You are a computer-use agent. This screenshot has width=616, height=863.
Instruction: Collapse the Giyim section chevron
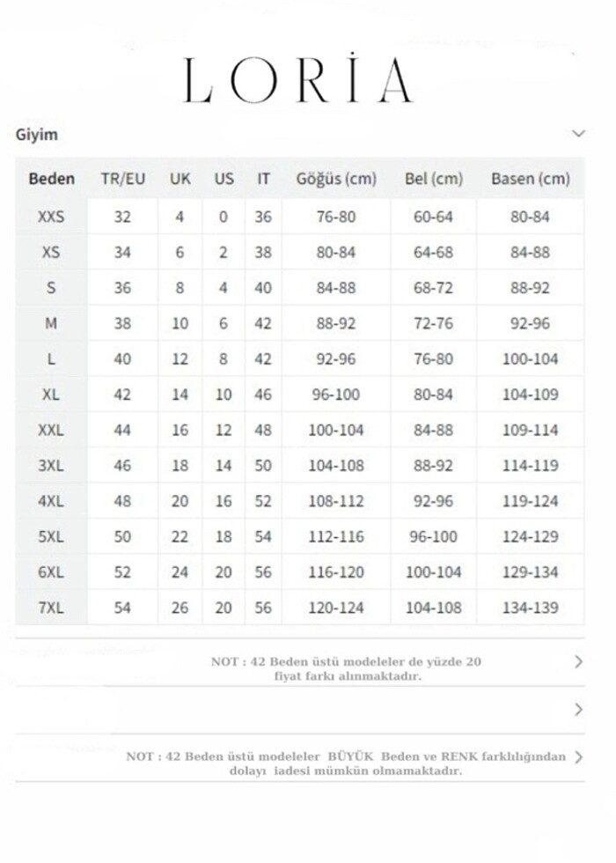pos(578,134)
